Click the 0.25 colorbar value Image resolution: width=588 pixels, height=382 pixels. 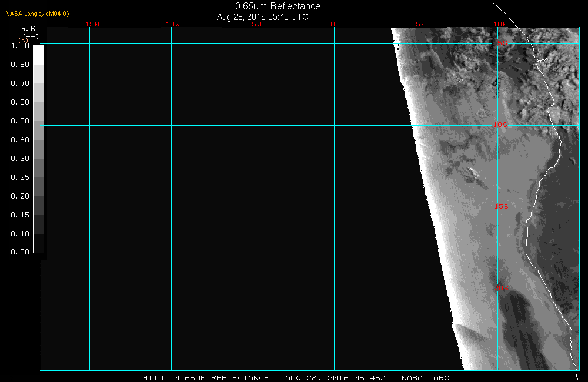coord(20,177)
